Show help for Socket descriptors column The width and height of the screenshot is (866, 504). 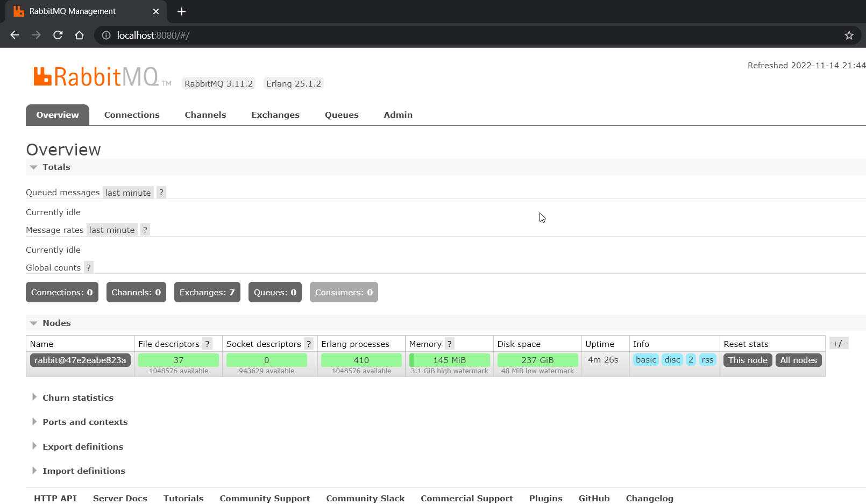[x=309, y=344]
